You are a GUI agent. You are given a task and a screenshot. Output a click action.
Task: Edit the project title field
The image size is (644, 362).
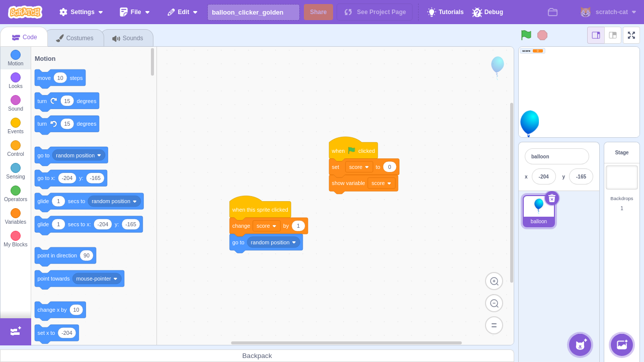254,12
